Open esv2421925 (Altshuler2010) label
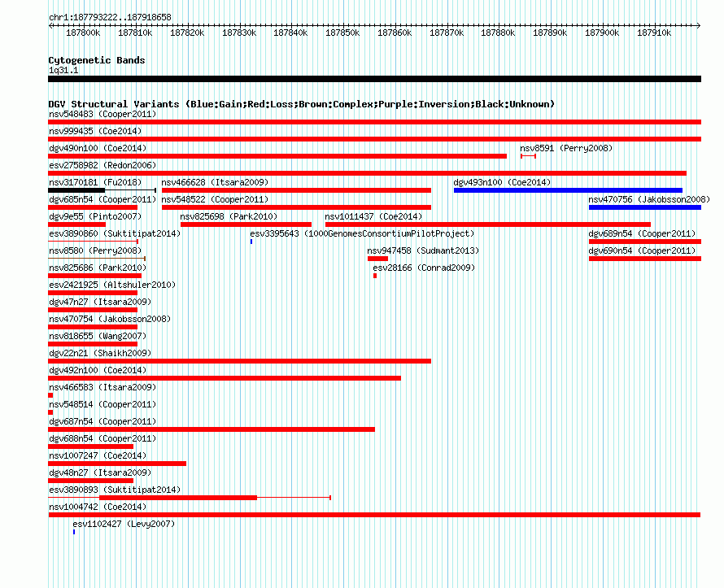The image size is (724, 588). coord(112,285)
